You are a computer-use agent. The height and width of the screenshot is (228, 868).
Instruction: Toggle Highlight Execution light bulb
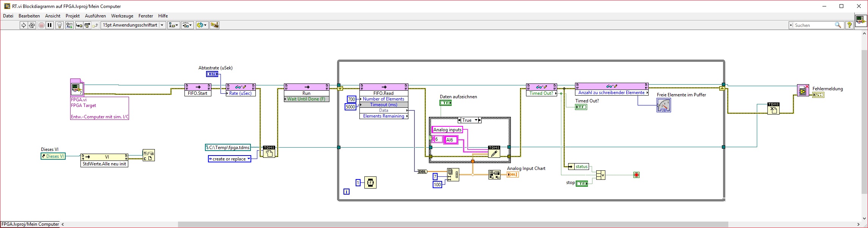click(60, 25)
